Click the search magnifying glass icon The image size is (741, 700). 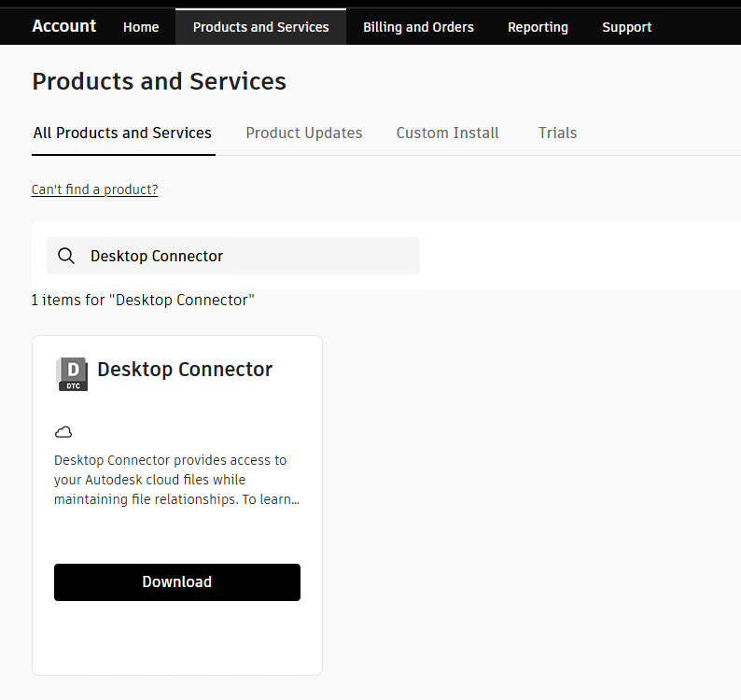(66, 256)
